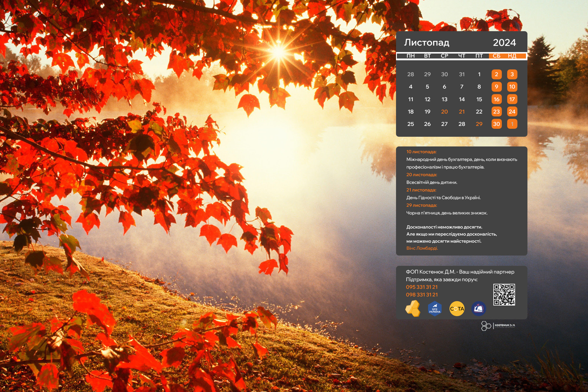Select date 4 in the calendar
This screenshot has width=588, height=392.
pyautogui.click(x=411, y=87)
